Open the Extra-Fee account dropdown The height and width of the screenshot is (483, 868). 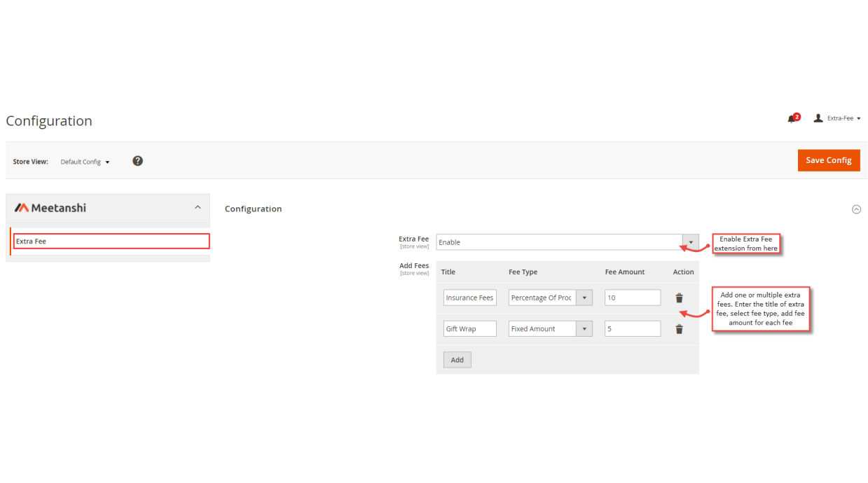point(843,118)
